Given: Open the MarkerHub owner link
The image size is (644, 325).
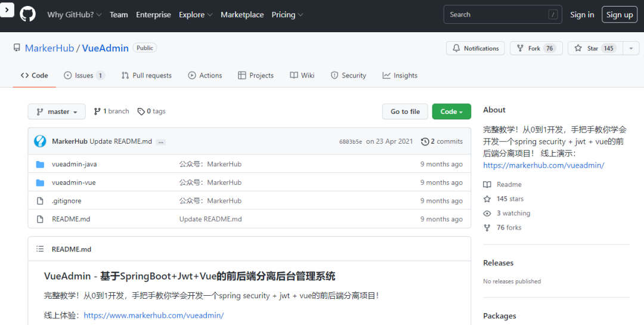Looking at the screenshot, I should click(49, 48).
